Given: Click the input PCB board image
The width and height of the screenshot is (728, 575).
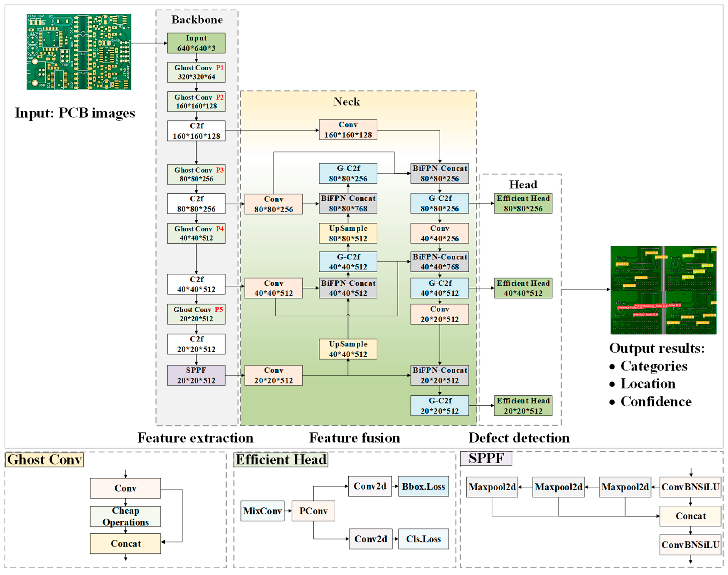Looking at the screenshot, I should point(79,51).
